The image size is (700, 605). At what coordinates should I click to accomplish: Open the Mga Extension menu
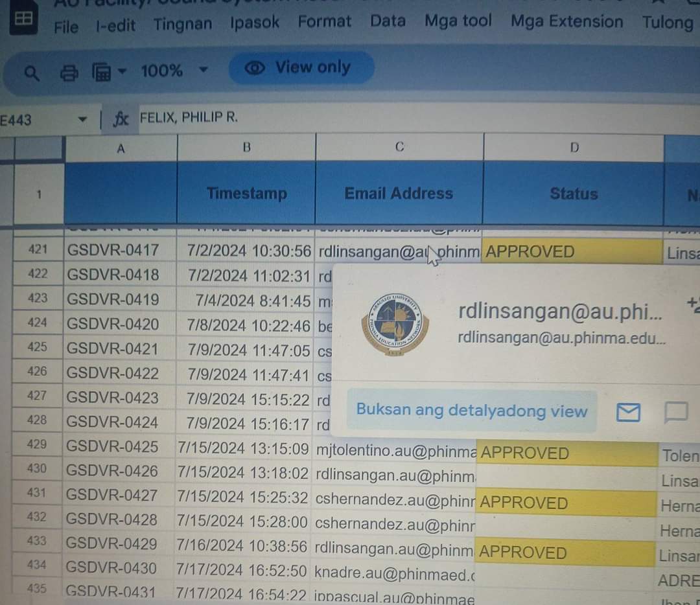[566, 21]
